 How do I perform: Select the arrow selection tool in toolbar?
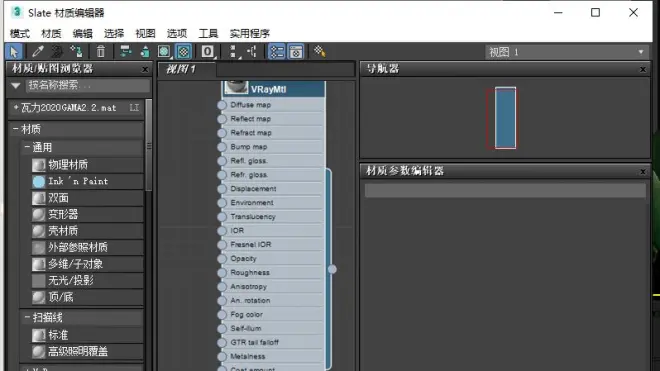[14, 52]
